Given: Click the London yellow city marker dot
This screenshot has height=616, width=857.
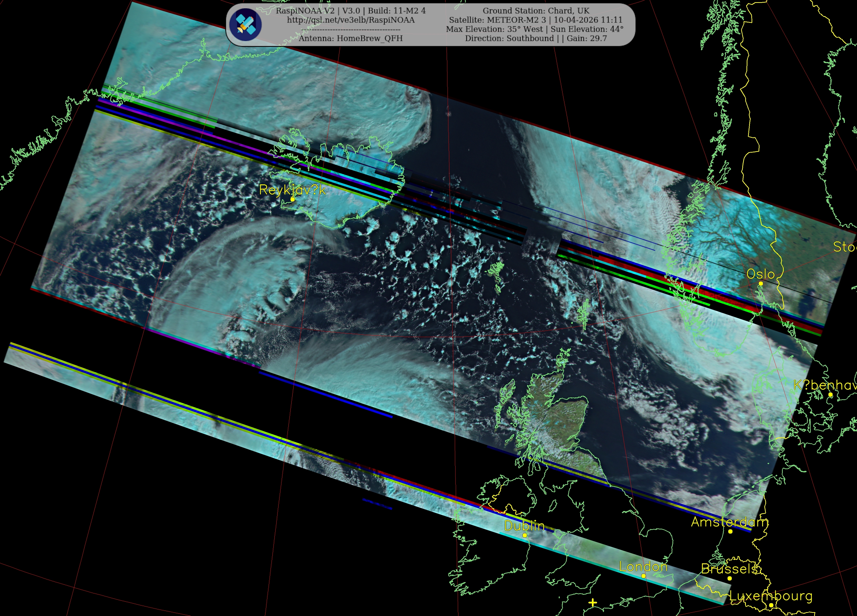Looking at the screenshot, I should [643, 576].
